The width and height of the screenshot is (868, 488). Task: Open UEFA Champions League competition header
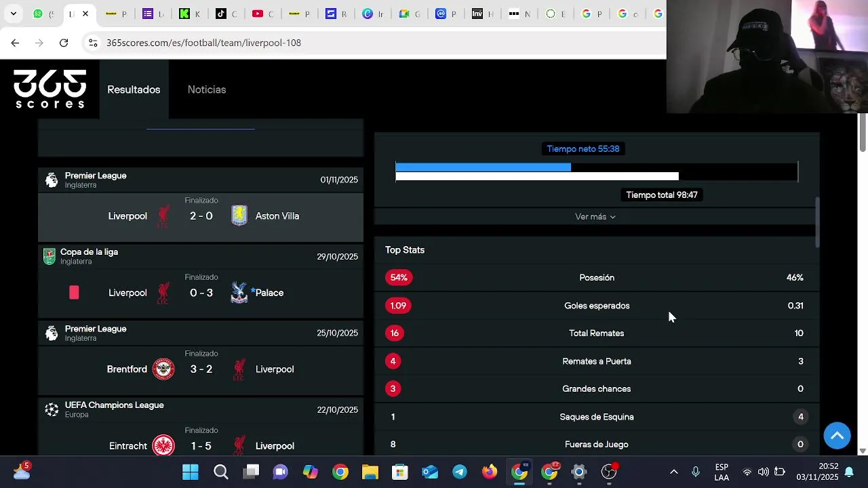click(x=201, y=409)
